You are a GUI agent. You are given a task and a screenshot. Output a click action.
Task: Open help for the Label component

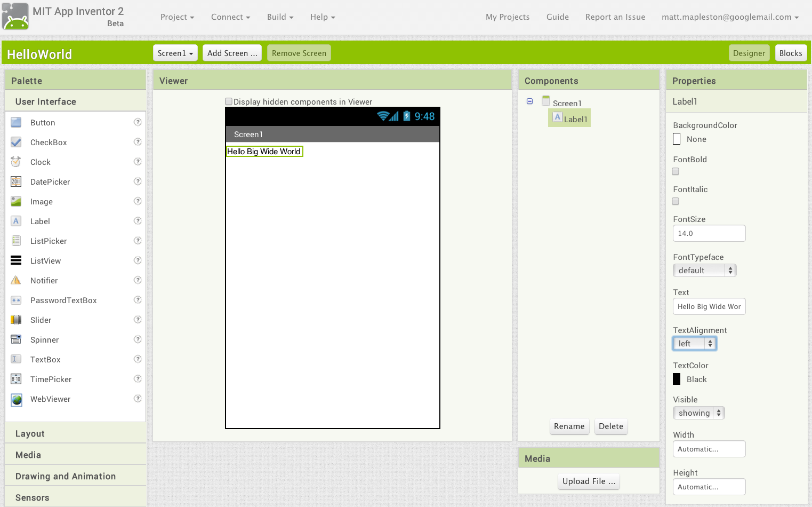(x=138, y=221)
